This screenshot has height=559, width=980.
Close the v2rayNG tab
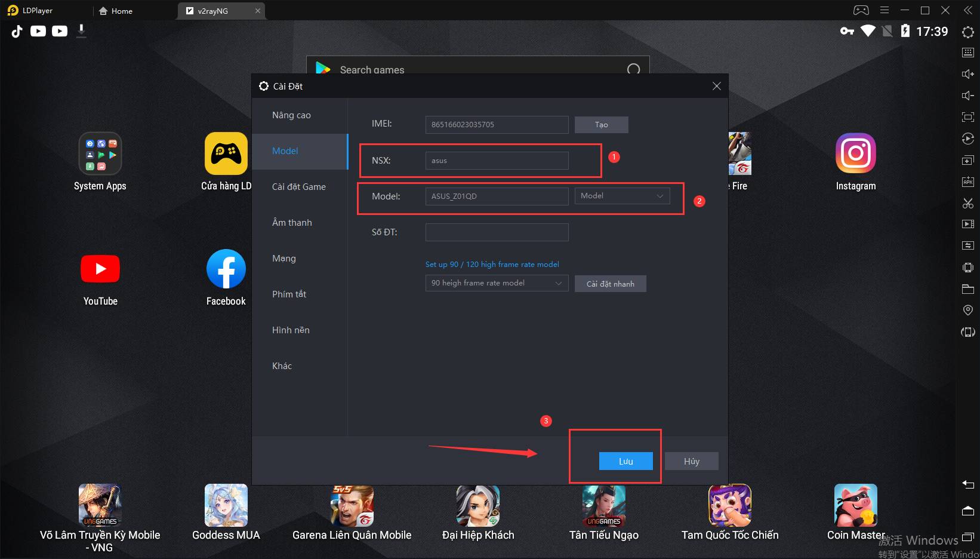click(258, 11)
